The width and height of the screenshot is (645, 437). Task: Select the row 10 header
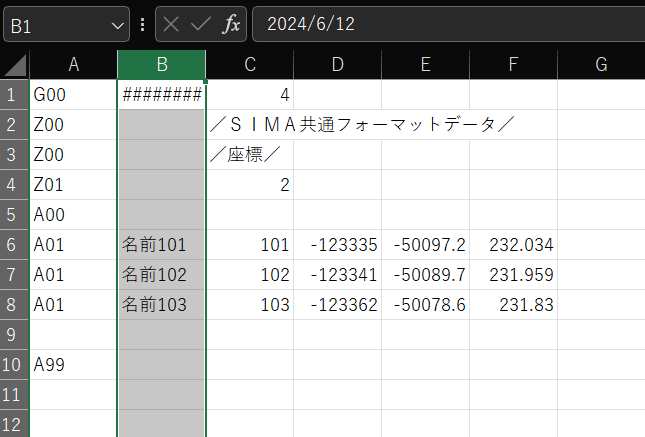pyautogui.click(x=15, y=364)
